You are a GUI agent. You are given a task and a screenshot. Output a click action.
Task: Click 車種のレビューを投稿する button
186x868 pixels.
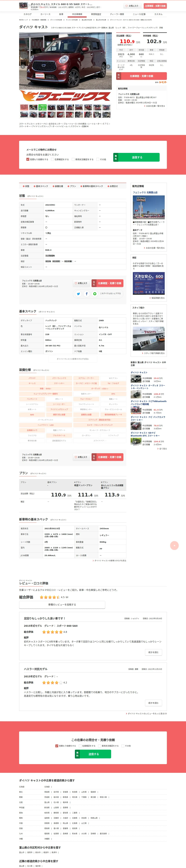click(x=62, y=605)
